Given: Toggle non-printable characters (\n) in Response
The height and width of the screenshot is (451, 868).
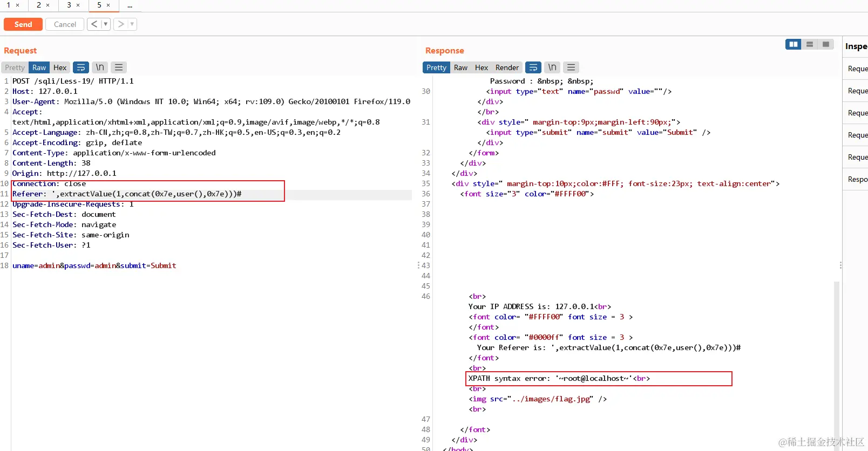Looking at the screenshot, I should coord(552,67).
